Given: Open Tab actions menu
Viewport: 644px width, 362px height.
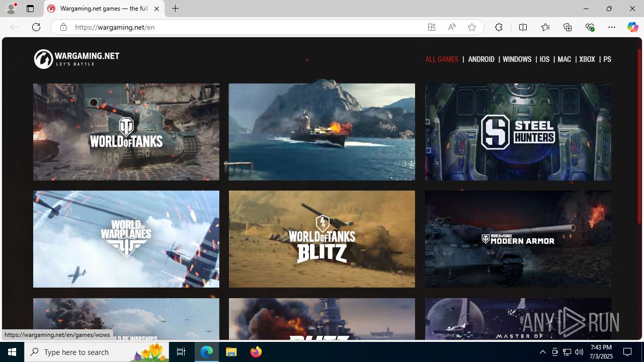Looking at the screenshot, I should click(x=30, y=9).
